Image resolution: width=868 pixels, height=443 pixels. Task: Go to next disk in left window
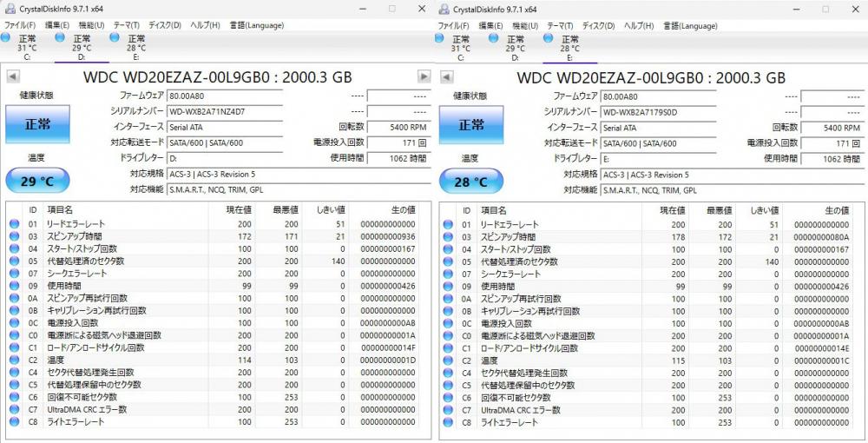424,76
